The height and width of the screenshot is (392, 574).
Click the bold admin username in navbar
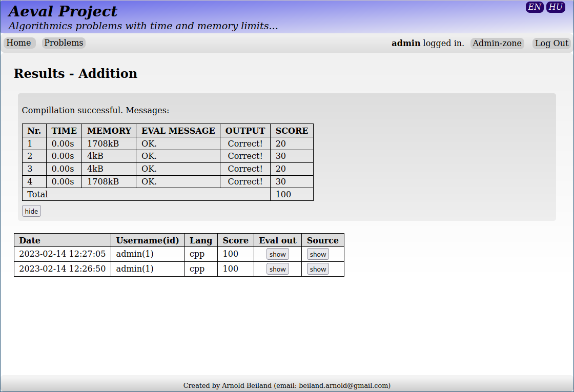406,44
